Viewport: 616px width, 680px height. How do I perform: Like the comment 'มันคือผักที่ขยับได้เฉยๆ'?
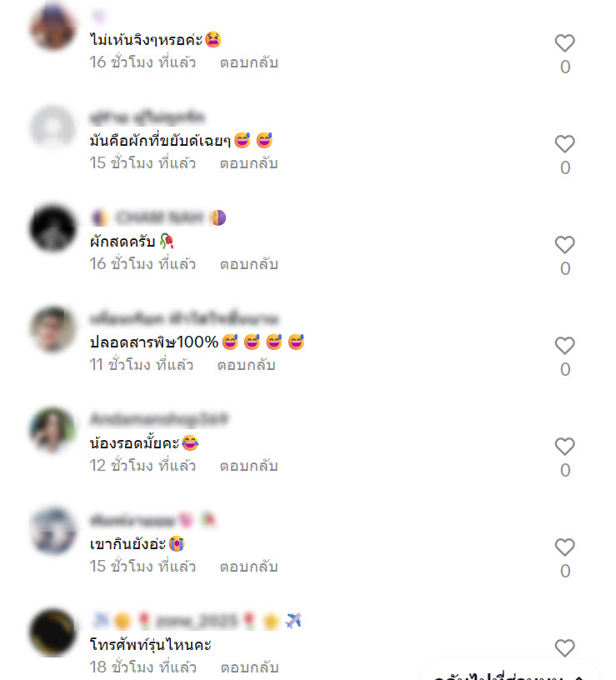click(x=565, y=143)
